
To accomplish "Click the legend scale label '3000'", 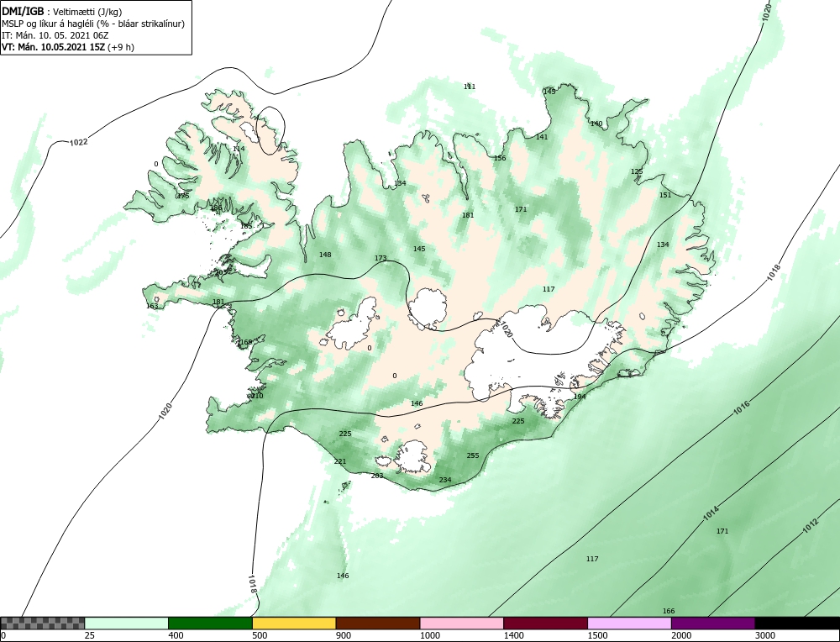I will pyautogui.click(x=764, y=635).
